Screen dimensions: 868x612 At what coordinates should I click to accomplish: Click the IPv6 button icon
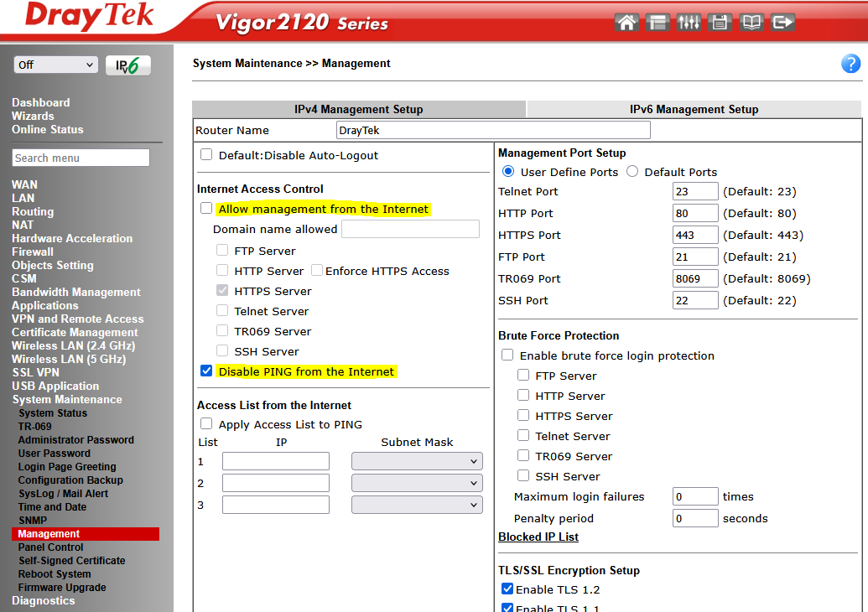click(x=127, y=65)
